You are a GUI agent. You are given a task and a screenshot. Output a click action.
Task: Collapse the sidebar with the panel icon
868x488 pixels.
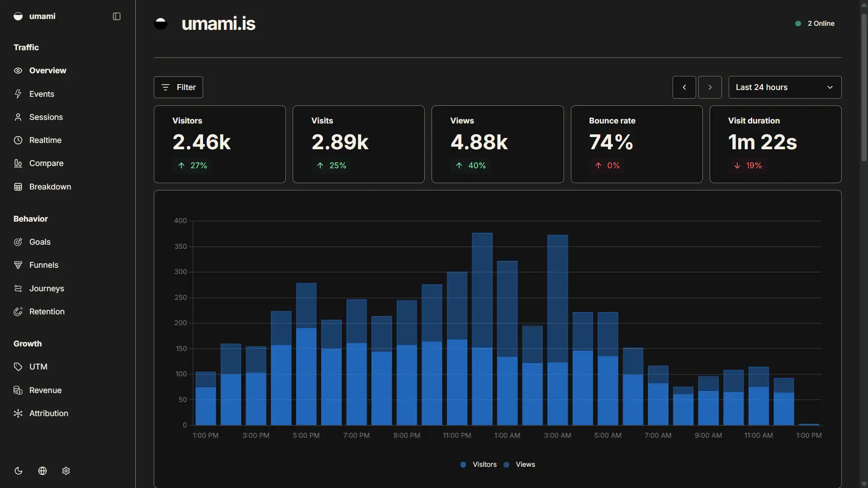[116, 16]
